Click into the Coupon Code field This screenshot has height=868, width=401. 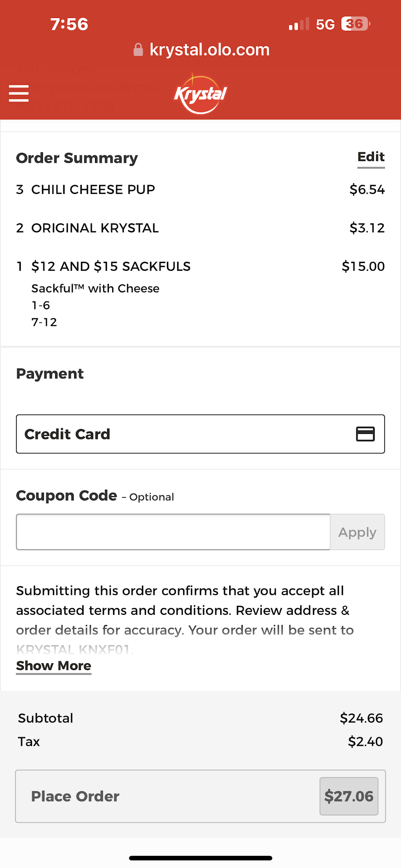[x=173, y=532]
